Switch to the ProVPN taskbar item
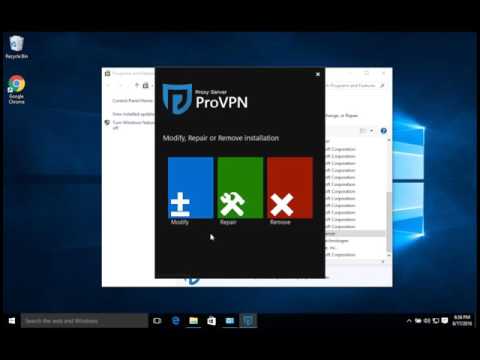Viewport: 480px width, 360px height. coord(248,321)
